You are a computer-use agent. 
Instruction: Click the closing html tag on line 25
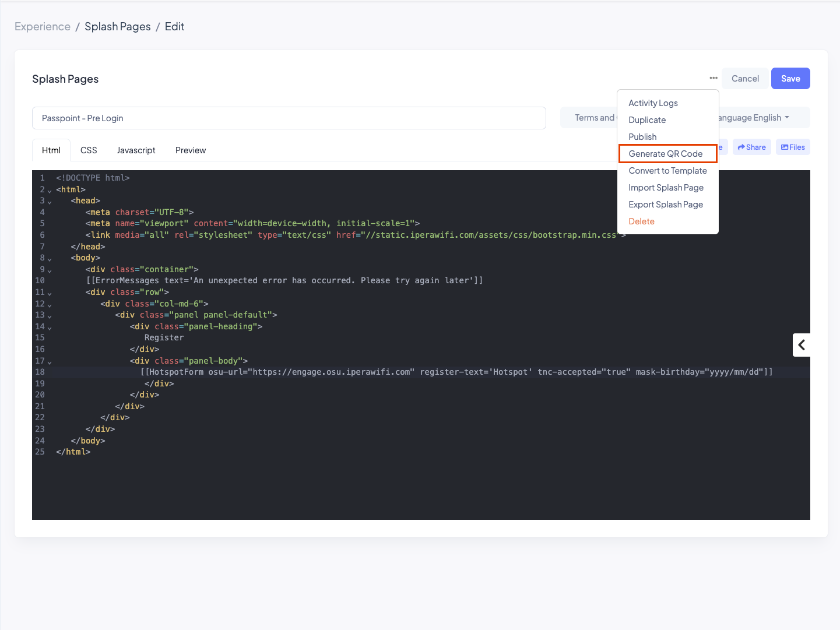tap(73, 452)
